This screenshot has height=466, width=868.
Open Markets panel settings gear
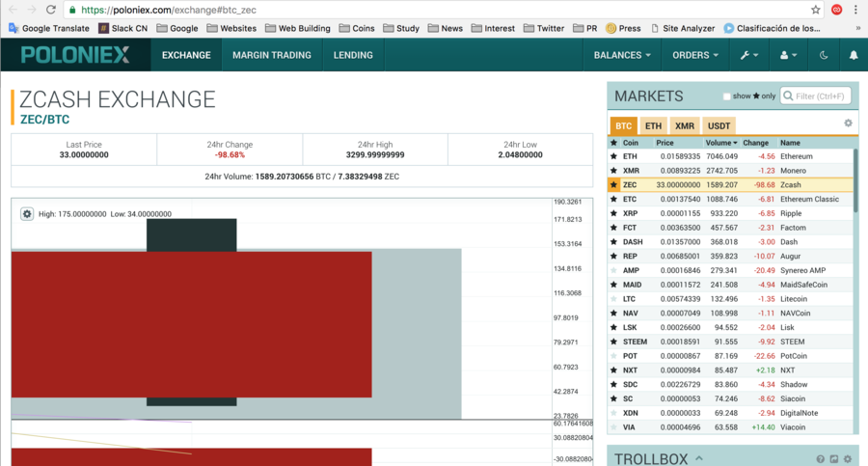click(x=848, y=123)
